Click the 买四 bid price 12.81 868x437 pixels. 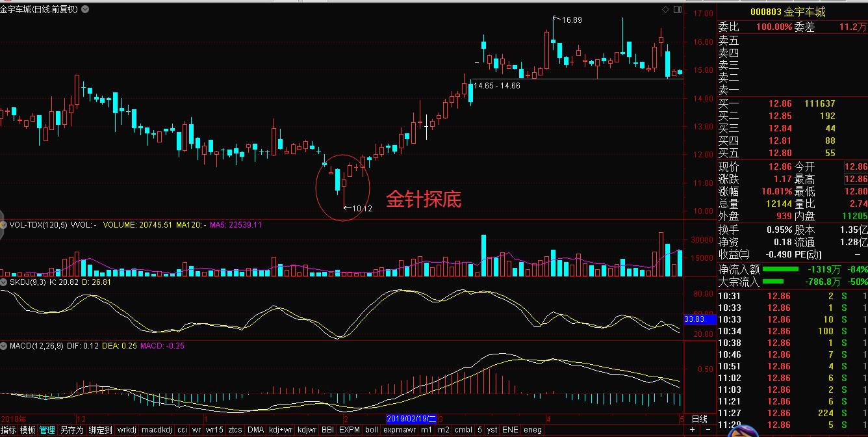pyautogui.click(x=780, y=140)
